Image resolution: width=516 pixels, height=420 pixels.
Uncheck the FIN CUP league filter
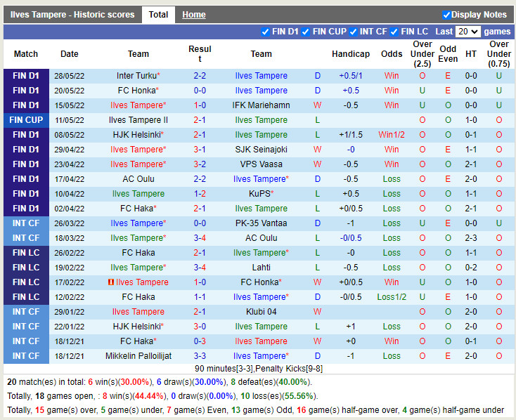click(306, 32)
